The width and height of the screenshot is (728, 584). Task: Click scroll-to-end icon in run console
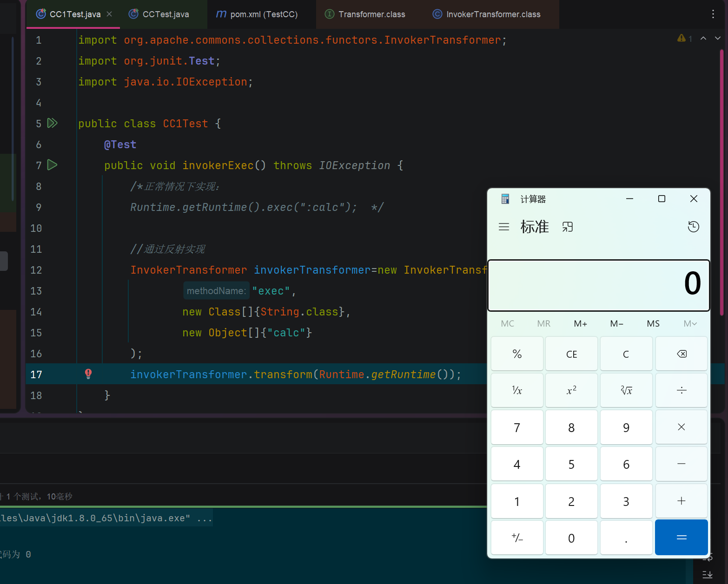(x=707, y=574)
